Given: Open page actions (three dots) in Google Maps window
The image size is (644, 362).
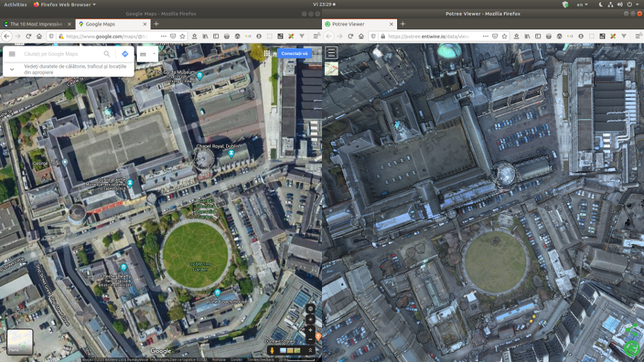Looking at the screenshot, I should 163,36.
